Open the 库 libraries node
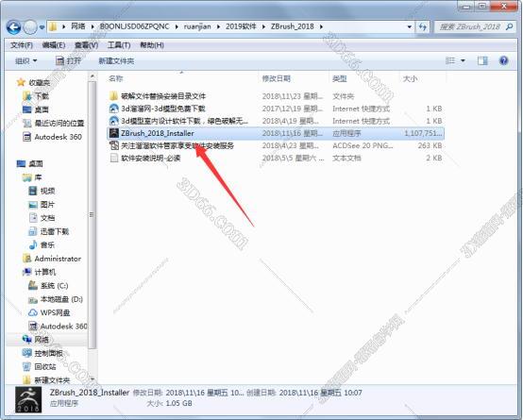523x420 pixels. pos(38,177)
